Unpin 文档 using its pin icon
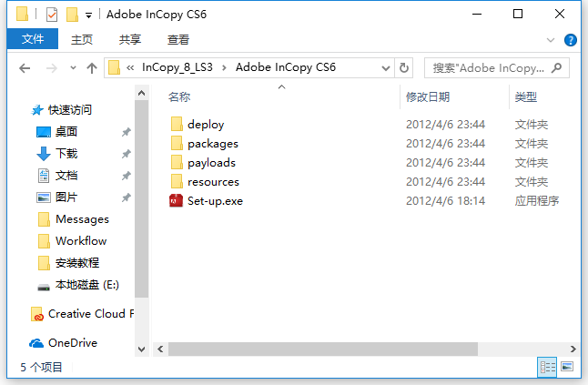The width and height of the screenshot is (588, 385). 127,176
